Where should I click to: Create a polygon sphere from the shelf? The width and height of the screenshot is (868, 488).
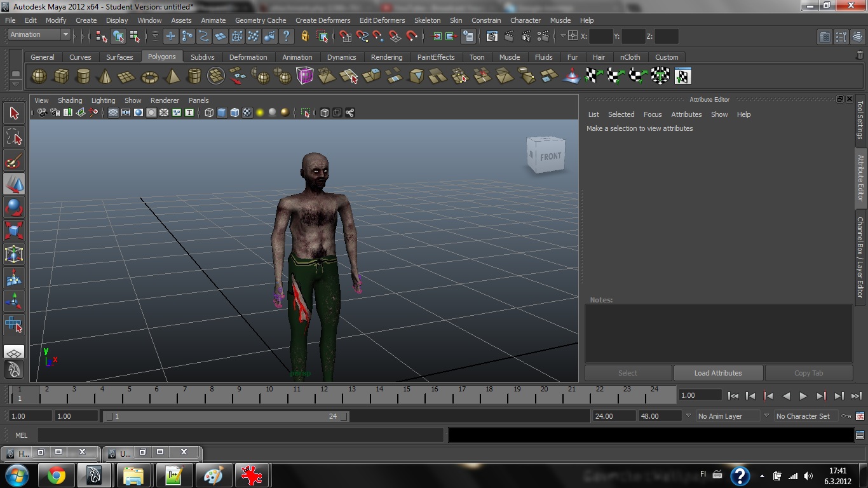[39, 76]
